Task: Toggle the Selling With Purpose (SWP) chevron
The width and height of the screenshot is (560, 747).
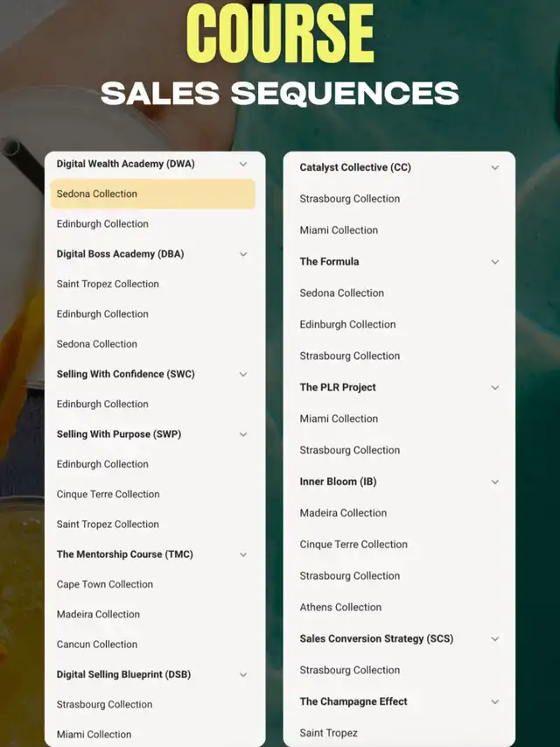Action: pyautogui.click(x=243, y=434)
